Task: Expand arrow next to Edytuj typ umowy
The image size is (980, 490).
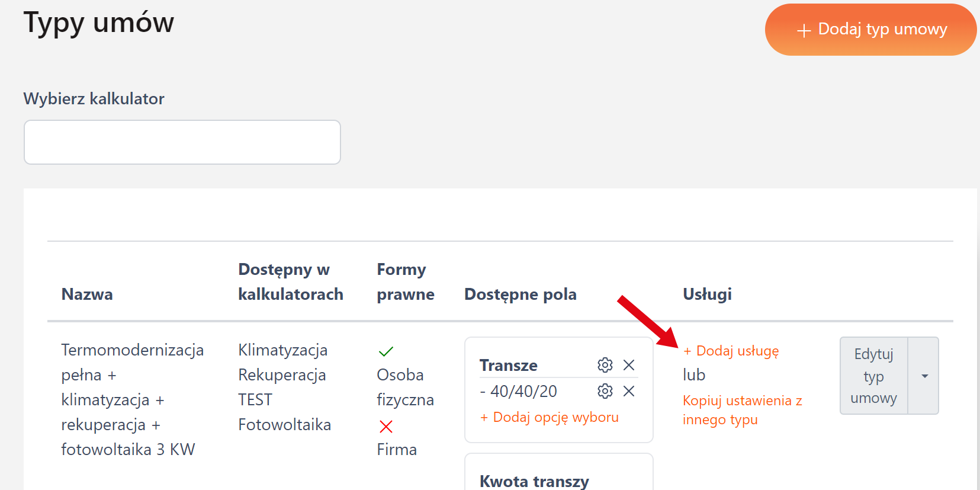Action: click(924, 376)
